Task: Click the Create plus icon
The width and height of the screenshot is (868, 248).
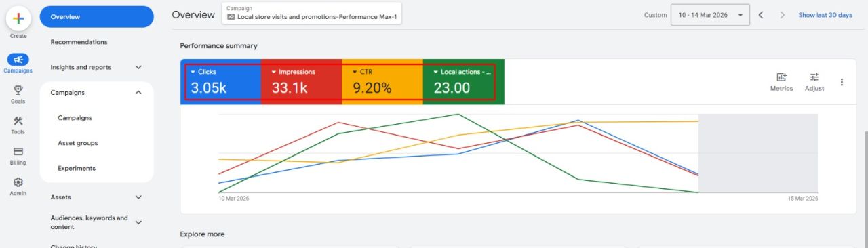Action: 18,19
